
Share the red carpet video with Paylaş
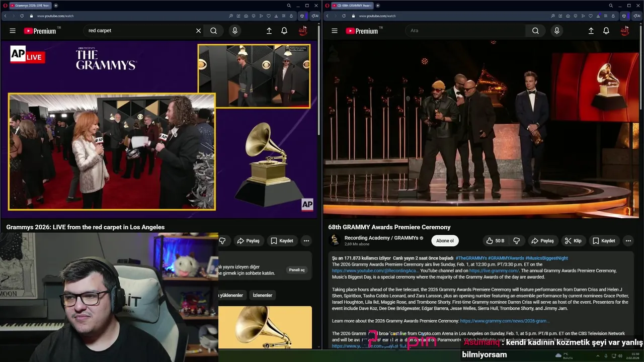(249, 241)
